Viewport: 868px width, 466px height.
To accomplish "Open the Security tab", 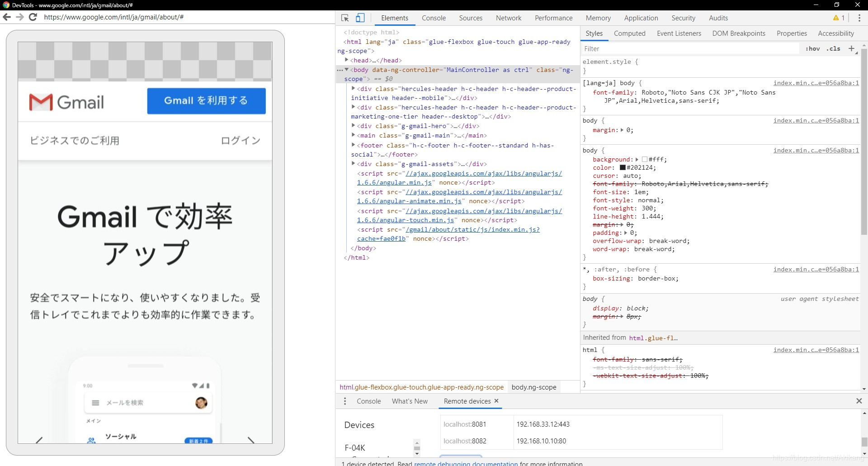I will click(683, 18).
